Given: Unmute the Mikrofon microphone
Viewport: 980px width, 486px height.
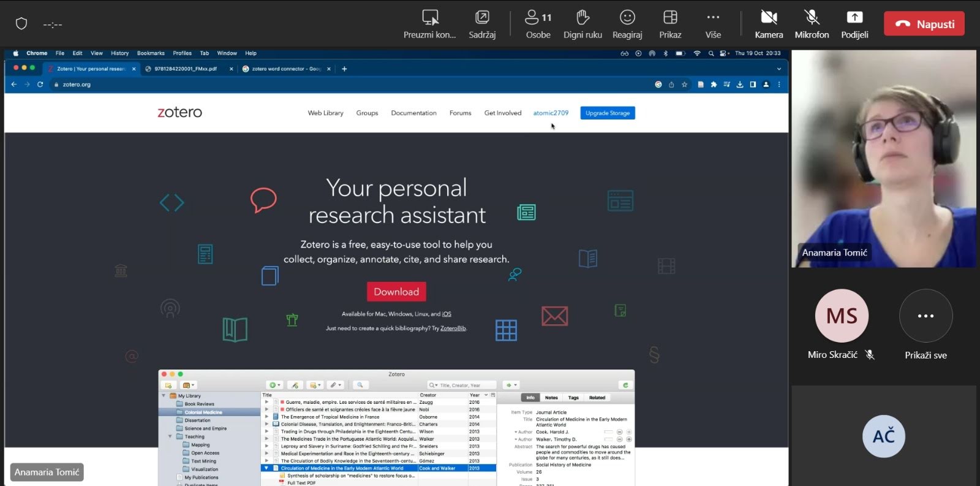Looking at the screenshot, I should 812,25.
